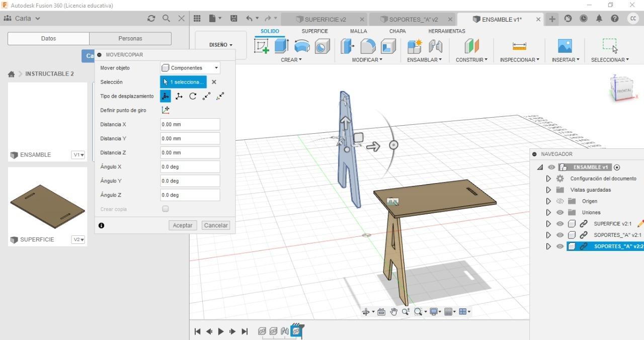Click the Redo arrow

pos(268,19)
